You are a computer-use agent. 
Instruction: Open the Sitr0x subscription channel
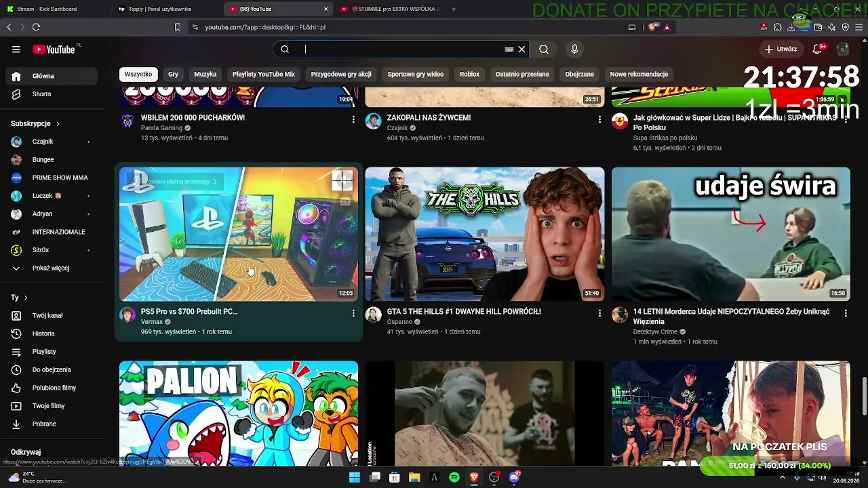(52, 250)
